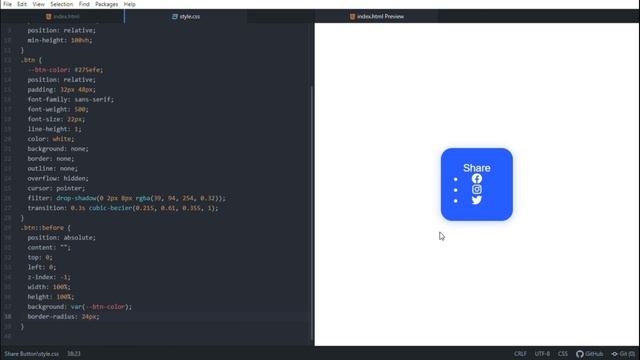This screenshot has width=640, height=360.
Task: Click the z-index: -1 line
Action: point(49,277)
